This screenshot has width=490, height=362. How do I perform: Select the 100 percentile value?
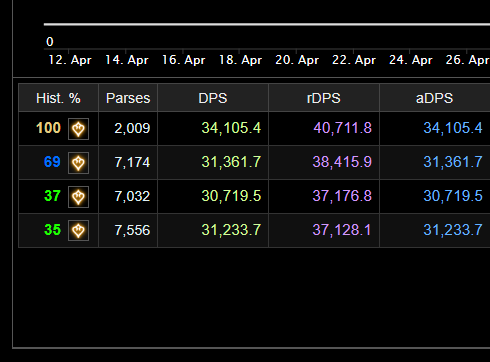tap(48, 128)
